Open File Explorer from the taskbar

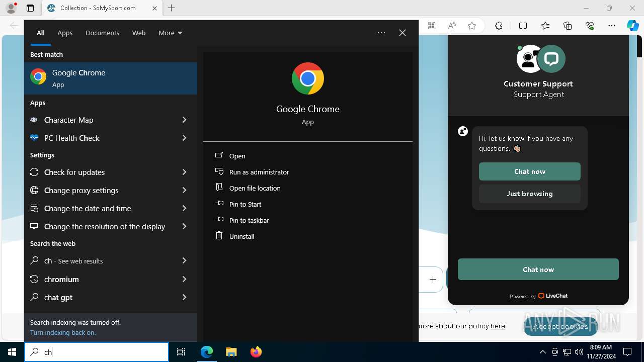coord(231,352)
